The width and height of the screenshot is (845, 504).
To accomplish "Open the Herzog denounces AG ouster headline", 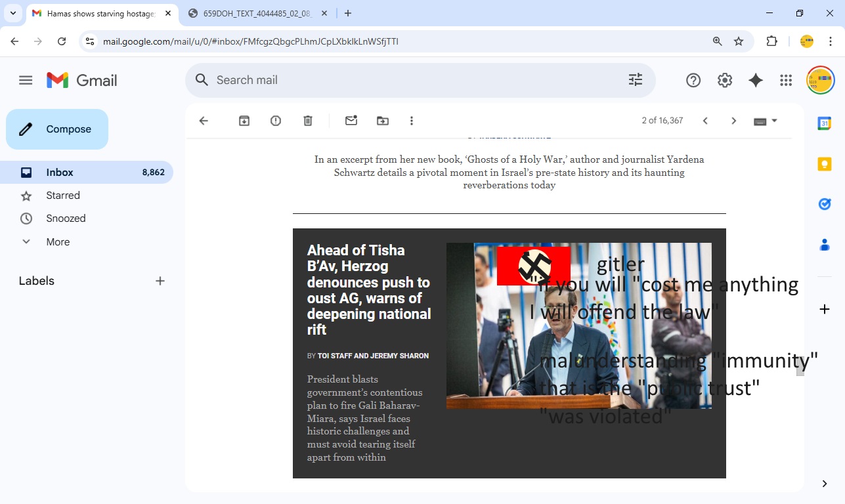I will tap(369, 290).
